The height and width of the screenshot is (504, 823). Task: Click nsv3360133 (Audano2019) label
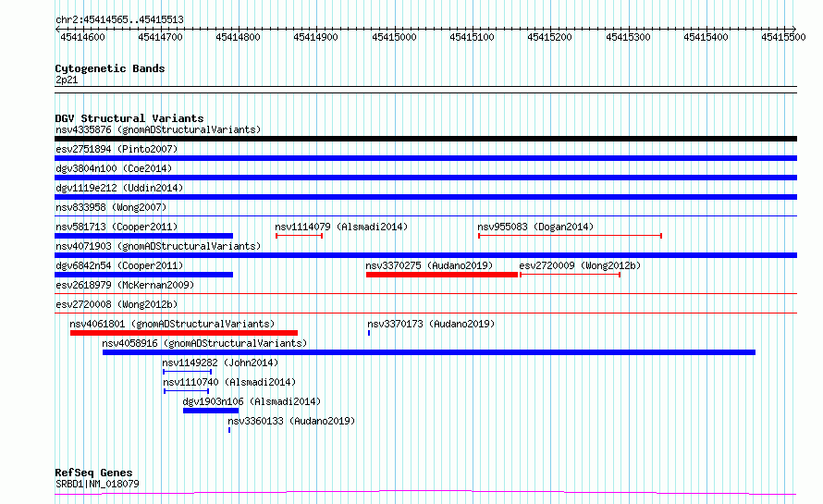[291, 421]
